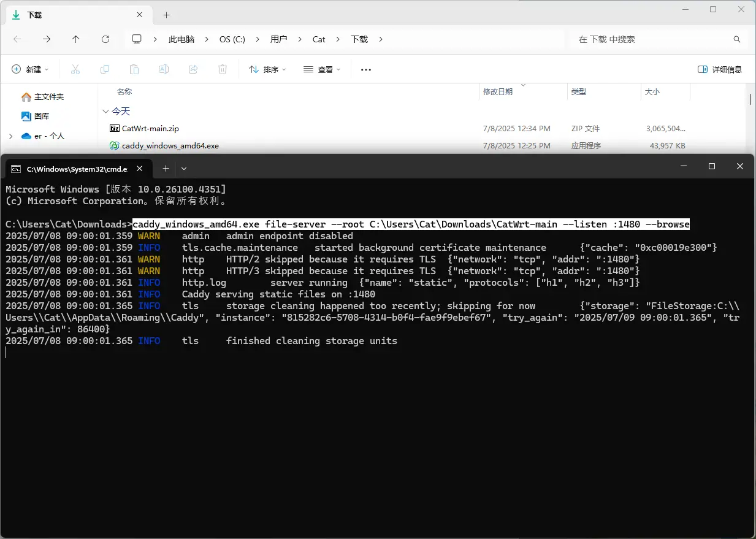Click the Rename icon in Explorer toolbar
756x539 pixels.
tap(164, 69)
